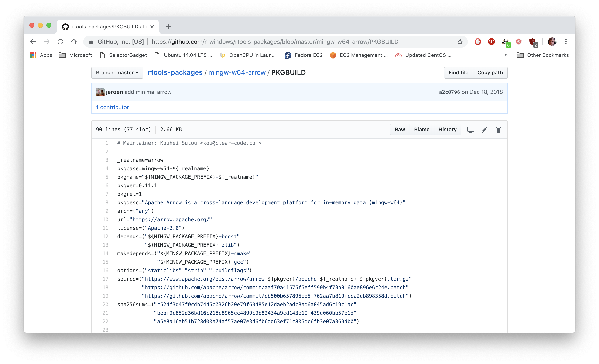Open a new browser tab

pyautogui.click(x=168, y=27)
